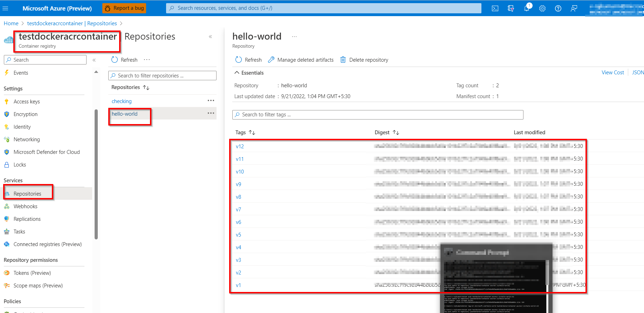Screen dimensions: 644x313
Task: Open Replications under Services
Action: (27, 219)
